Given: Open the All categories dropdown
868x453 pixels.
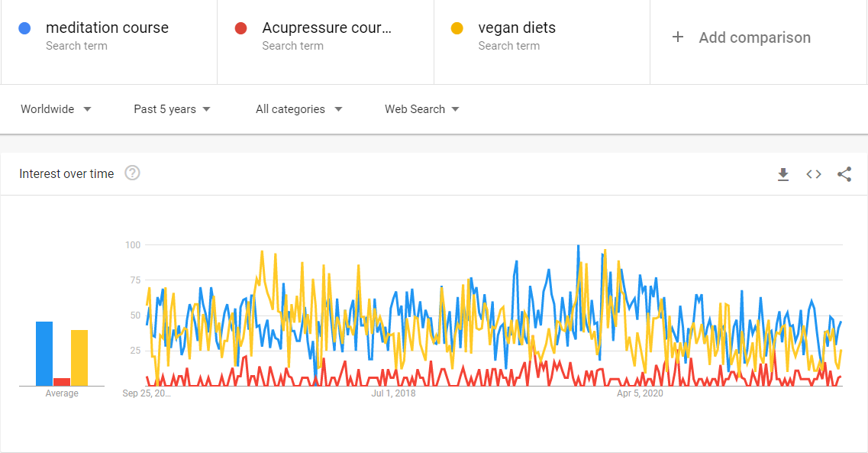Looking at the screenshot, I should [x=298, y=109].
